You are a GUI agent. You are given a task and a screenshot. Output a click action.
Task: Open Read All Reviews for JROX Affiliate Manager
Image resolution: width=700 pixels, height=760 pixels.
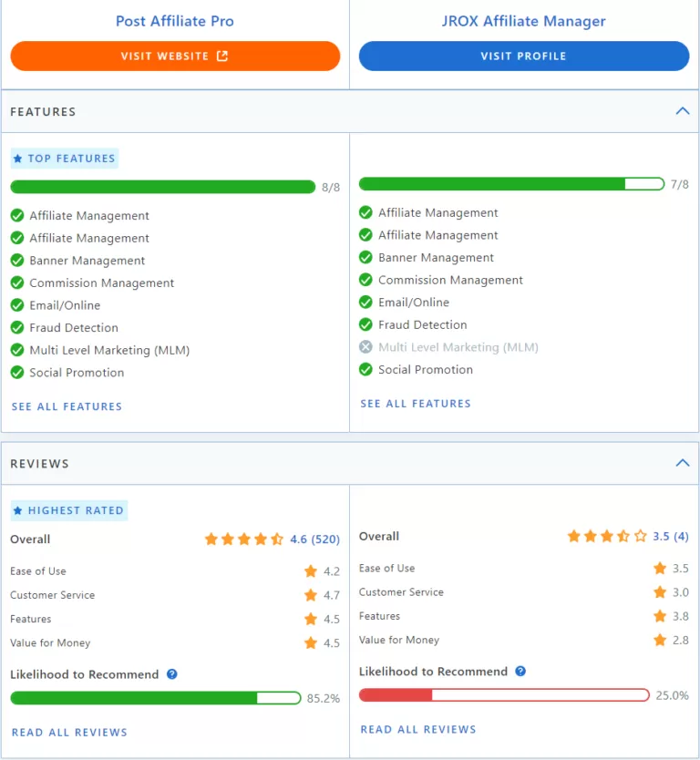(418, 729)
